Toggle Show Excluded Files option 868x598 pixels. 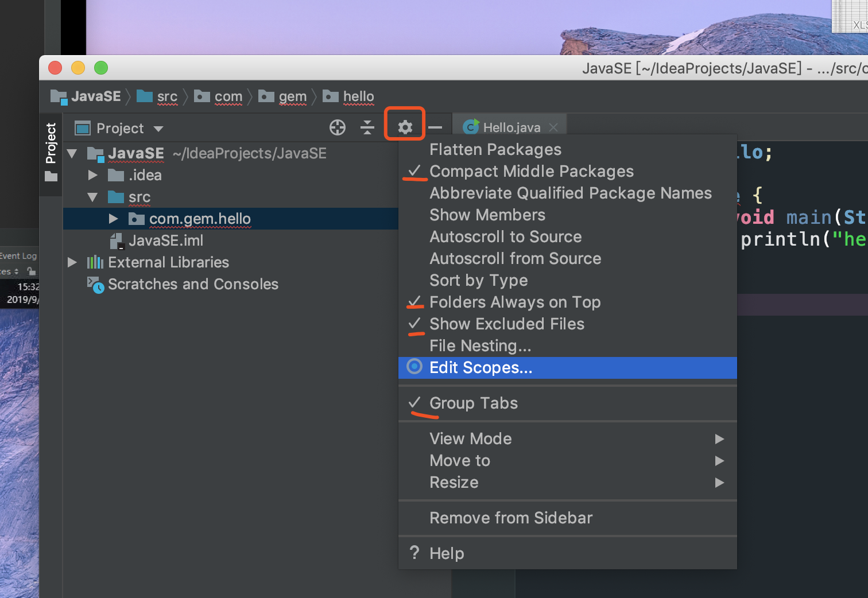(568, 324)
